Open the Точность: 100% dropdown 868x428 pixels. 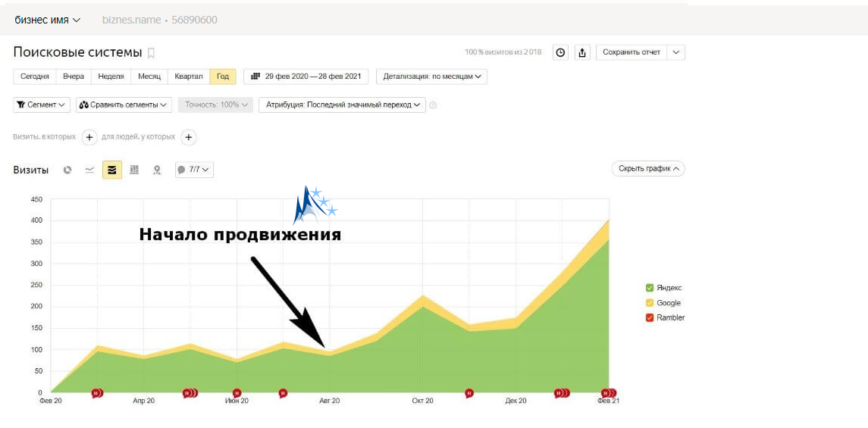click(215, 105)
